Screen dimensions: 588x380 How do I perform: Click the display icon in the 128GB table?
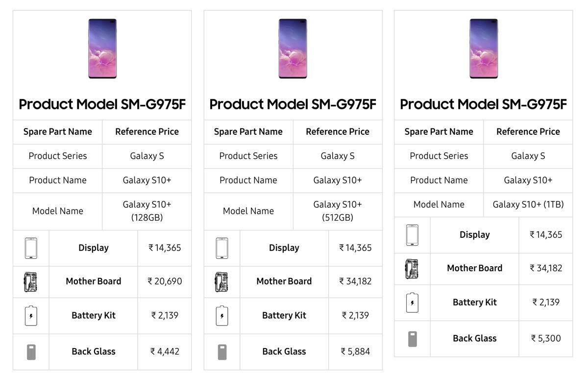pyautogui.click(x=31, y=248)
